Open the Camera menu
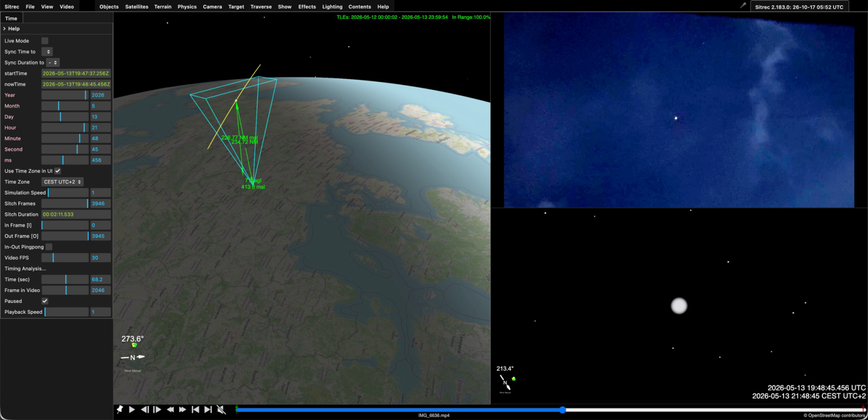The width and height of the screenshot is (868, 420). coord(213,7)
